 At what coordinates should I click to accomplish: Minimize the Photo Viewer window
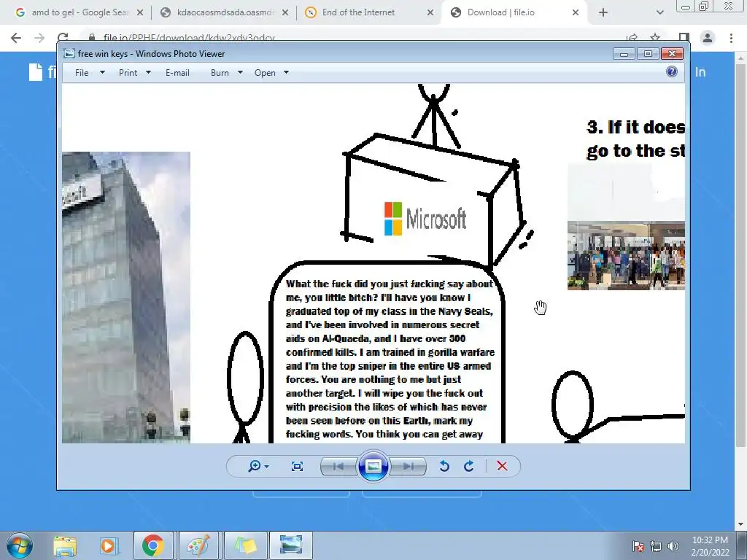click(x=624, y=54)
